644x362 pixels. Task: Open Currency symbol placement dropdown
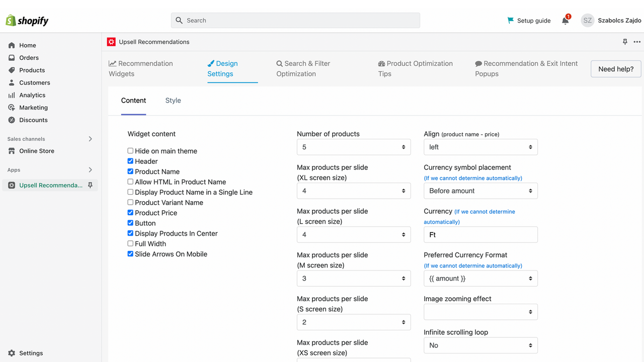(480, 191)
